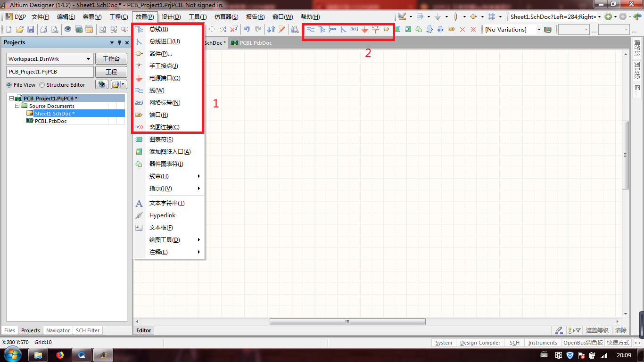Switch to the PCB1.PcbDoc document tab
644x362 pixels.
point(255,43)
